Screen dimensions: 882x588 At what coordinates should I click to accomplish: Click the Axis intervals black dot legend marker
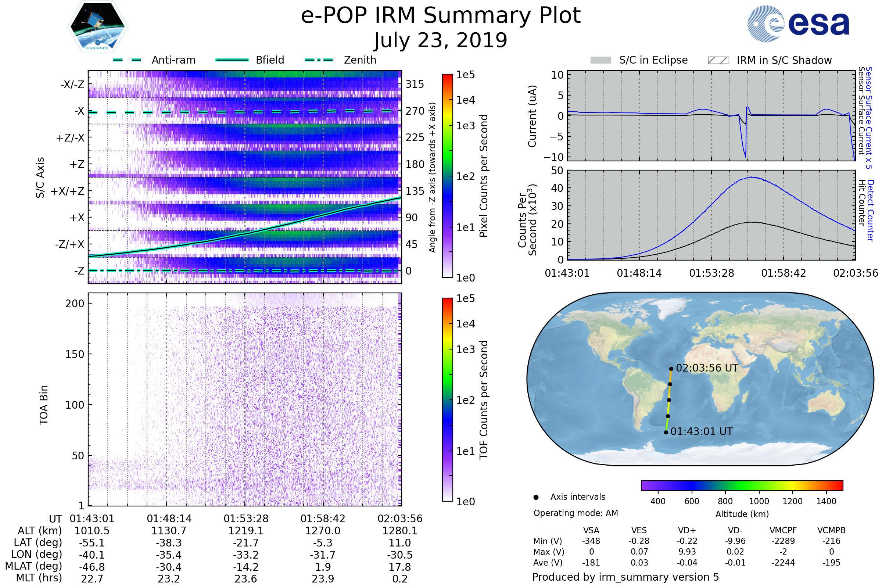click(536, 498)
